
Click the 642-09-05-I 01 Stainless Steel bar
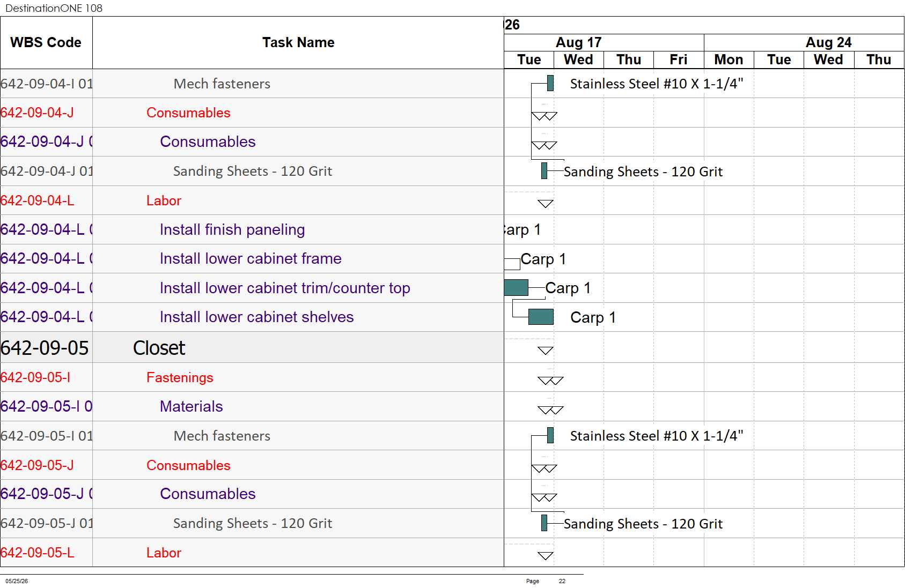click(550, 435)
